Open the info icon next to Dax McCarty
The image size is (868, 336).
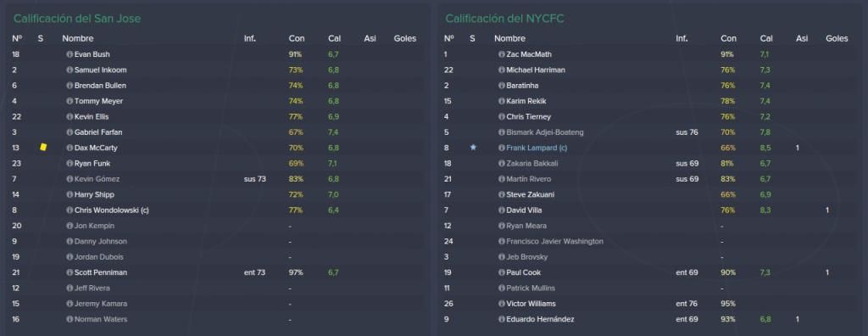70,148
